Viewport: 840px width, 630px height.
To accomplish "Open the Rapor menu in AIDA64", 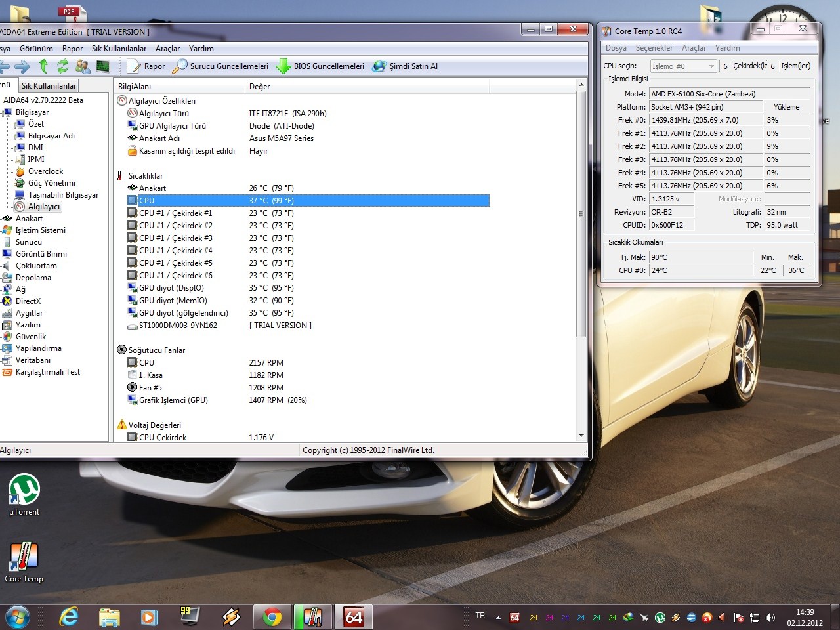I will pos(72,49).
